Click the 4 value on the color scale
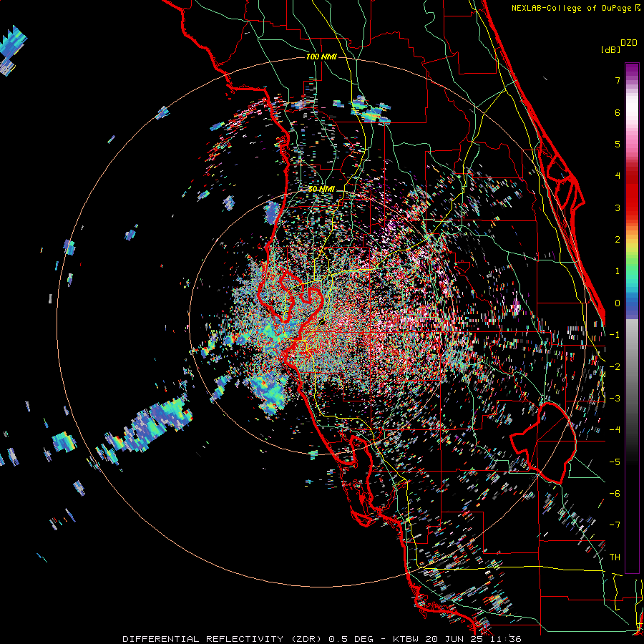Viewport: 644px width, 644px height. [x=618, y=176]
